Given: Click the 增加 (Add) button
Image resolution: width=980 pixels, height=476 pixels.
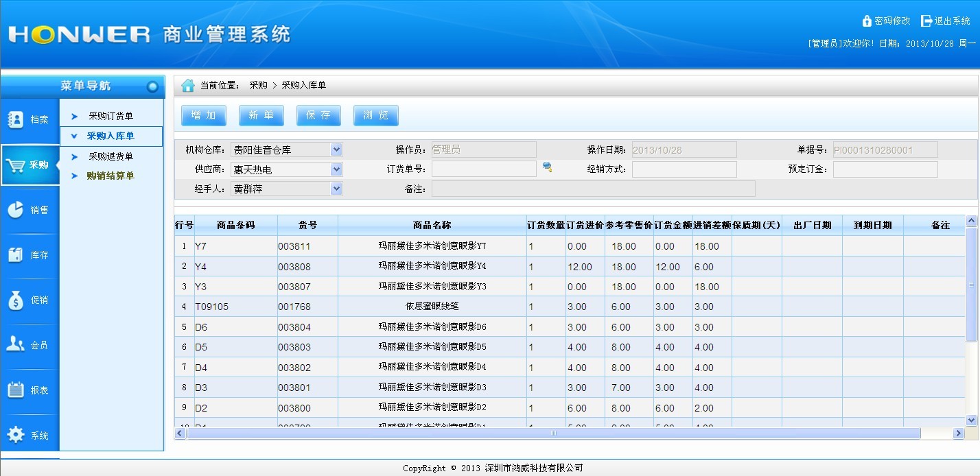Looking at the screenshot, I should point(204,115).
